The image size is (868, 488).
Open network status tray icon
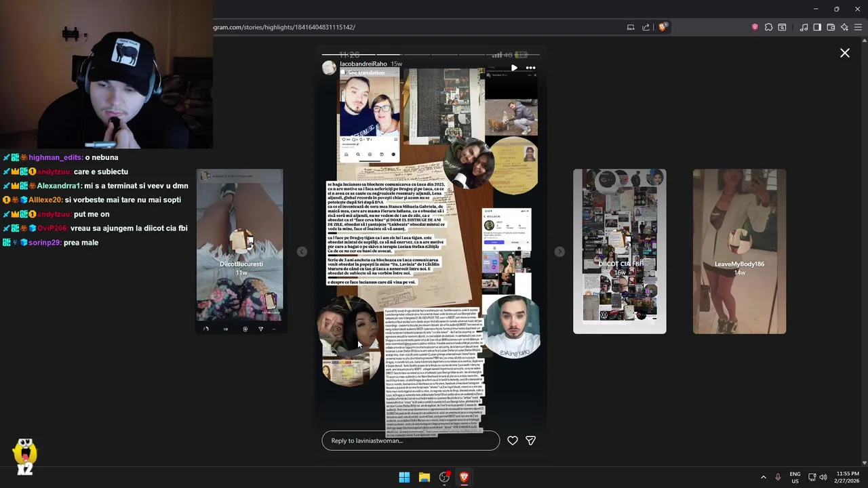coord(812,477)
